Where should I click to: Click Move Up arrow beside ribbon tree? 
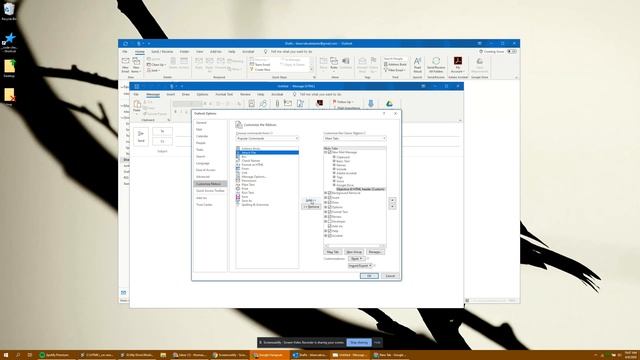tap(392, 200)
